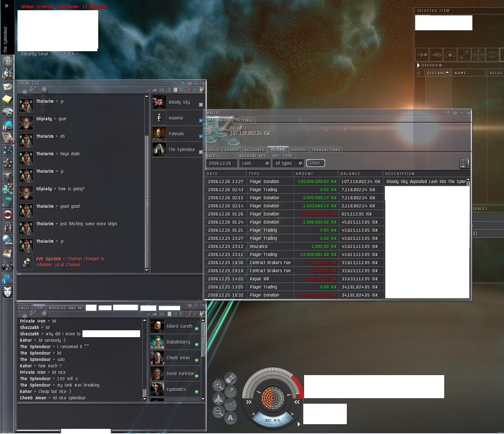This screenshot has width=504, height=434.
Task: Set medium font size in Local chat
Action: tap(155, 90)
